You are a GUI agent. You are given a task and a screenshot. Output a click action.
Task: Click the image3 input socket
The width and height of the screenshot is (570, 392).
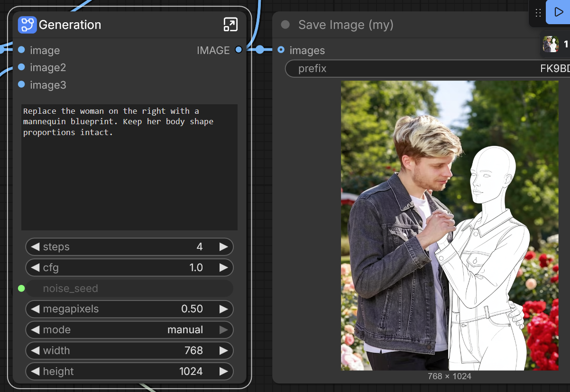[21, 84]
